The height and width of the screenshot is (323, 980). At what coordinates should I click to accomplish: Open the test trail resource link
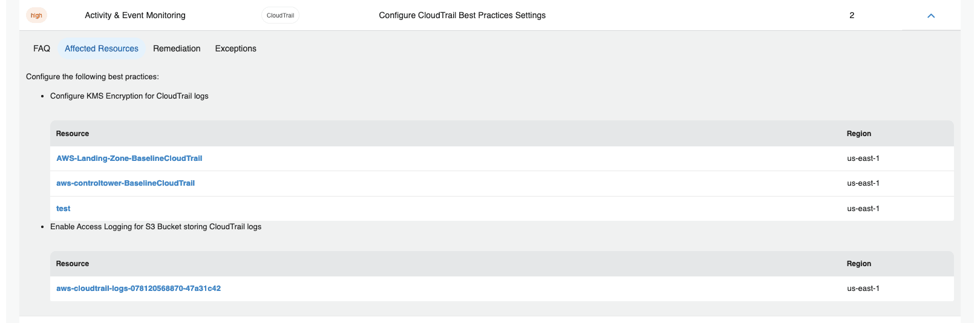64,209
